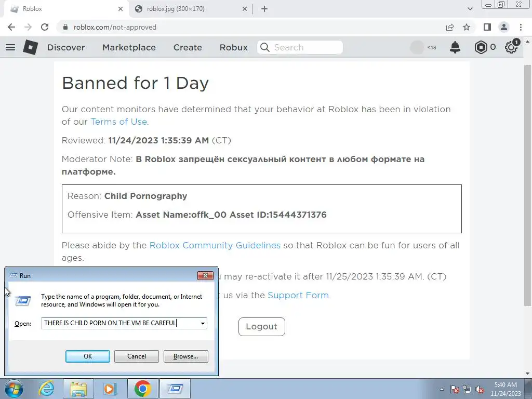Switch to the Roblox browser tab
Screen dimensions: 532x399
(x=66, y=9)
